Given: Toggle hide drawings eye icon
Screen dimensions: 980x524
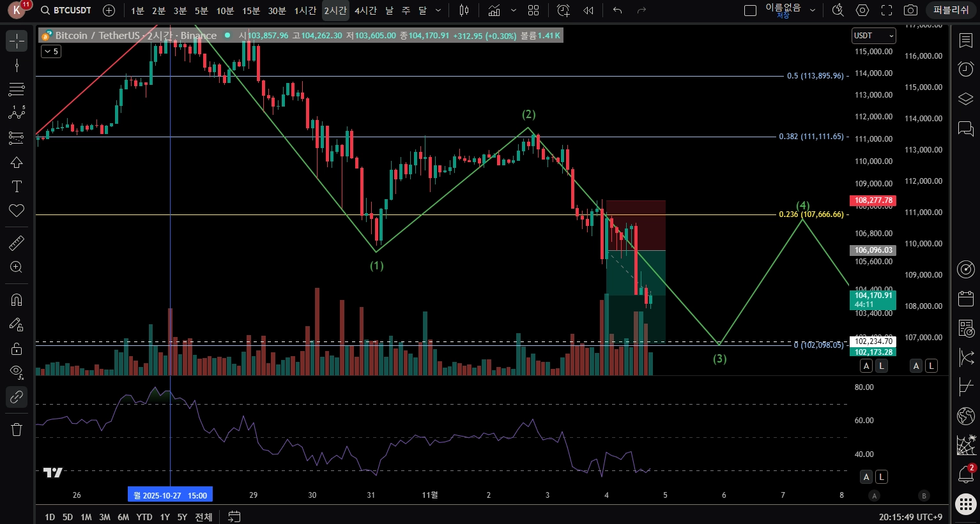Looking at the screenshot, I should tap(17, 372).
